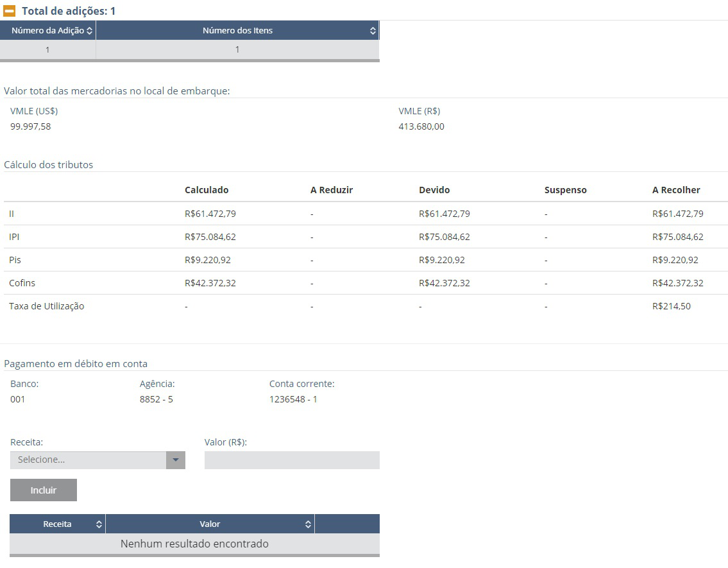Image resolution: width=728 pixels, height=568 pixels.
Task: Sort by Número da Adição arrows icon
Action: 90,31
